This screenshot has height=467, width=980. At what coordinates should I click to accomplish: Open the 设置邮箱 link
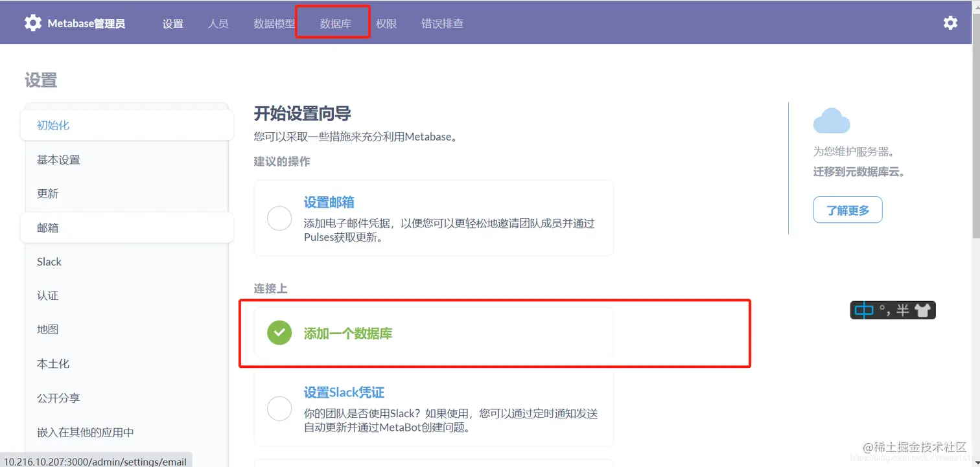pyautogui.click(x=329, y=202)
